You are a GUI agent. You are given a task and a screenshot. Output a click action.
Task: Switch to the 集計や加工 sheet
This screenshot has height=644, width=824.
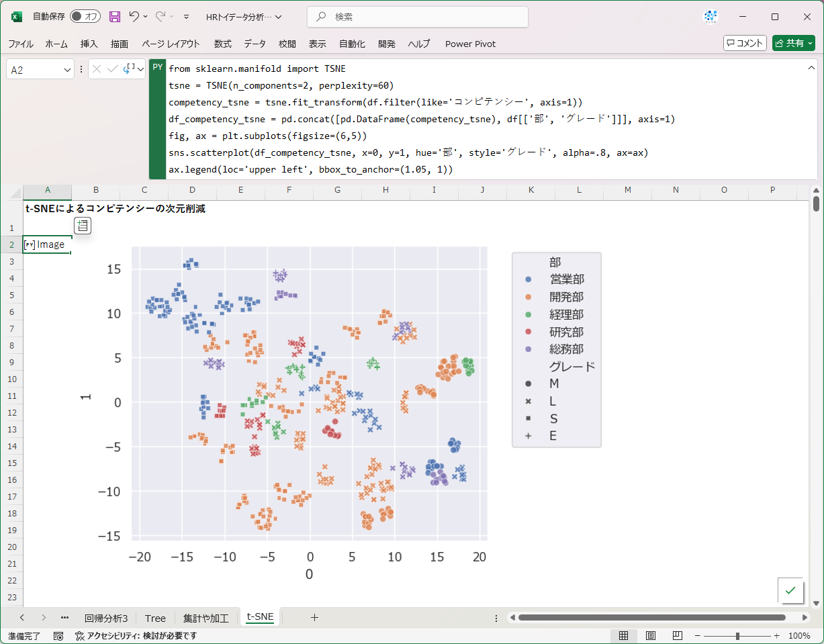coord(206,618)
